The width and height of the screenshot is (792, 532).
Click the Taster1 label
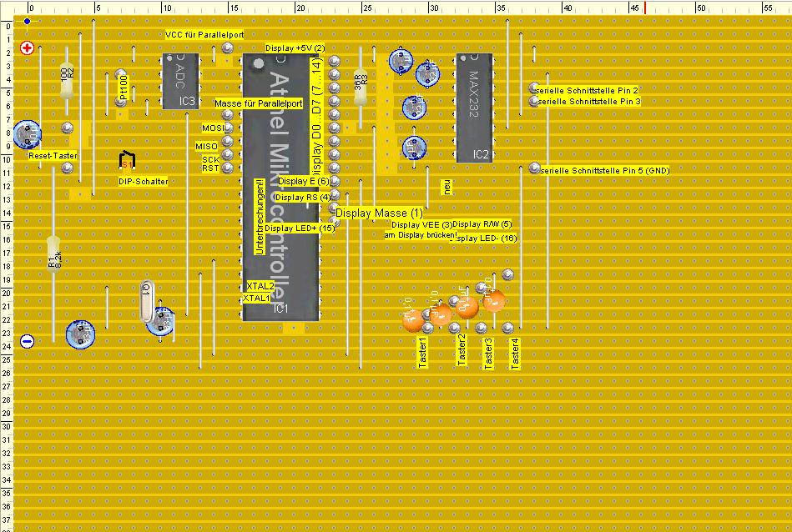[423, 353]
